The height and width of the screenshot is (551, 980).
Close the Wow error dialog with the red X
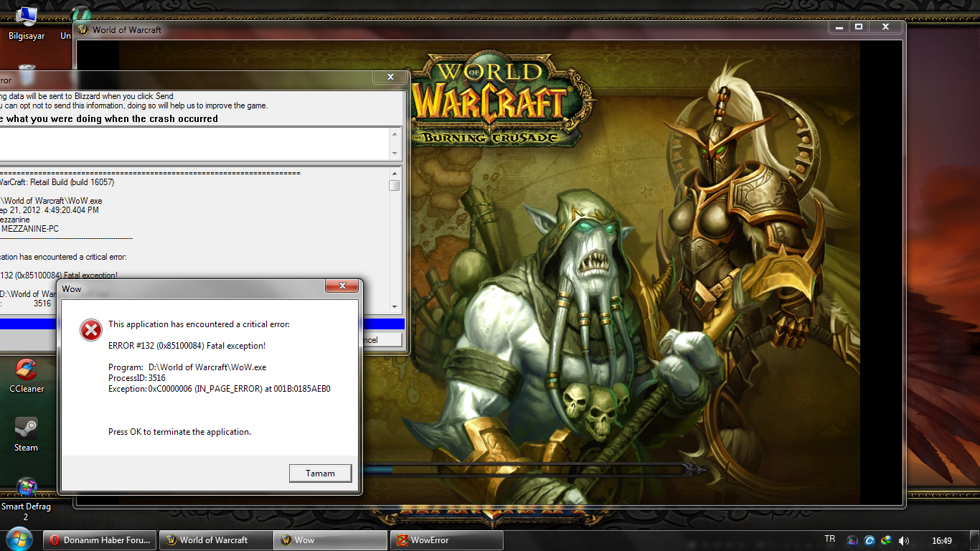pyautogui.click(x=341, y=286)
